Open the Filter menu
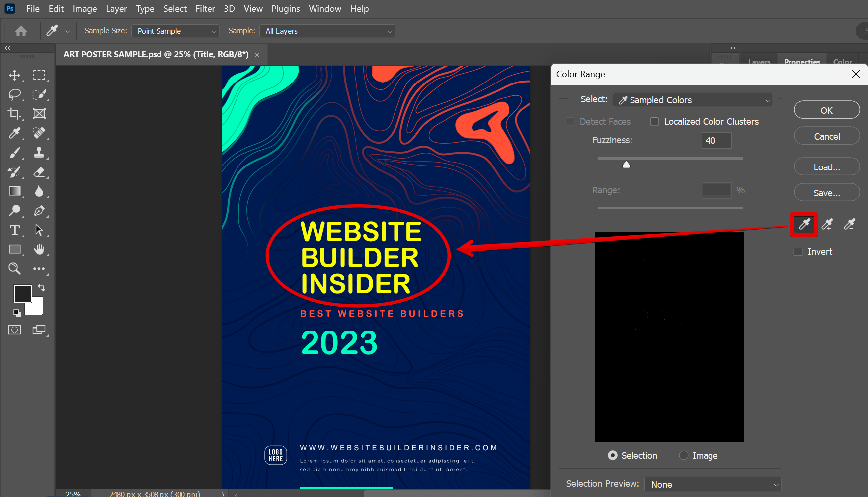The height and width of the screenshot is (497, 868). (x=205, y=8)
